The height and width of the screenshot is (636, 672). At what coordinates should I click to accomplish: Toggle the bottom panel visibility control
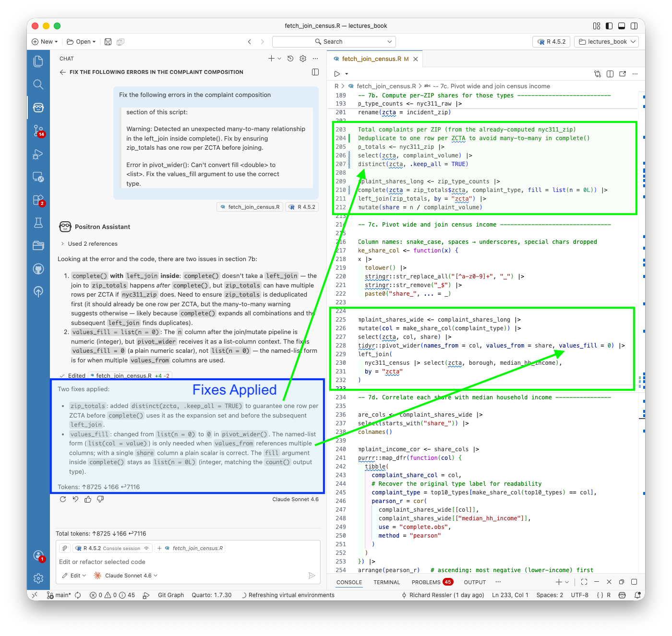(x=622, y=25)
